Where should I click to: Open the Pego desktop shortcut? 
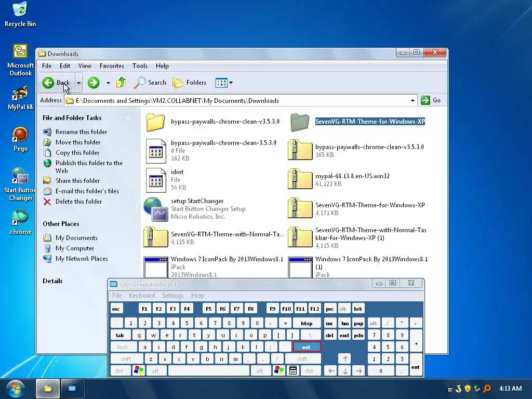tap(20, 139)
